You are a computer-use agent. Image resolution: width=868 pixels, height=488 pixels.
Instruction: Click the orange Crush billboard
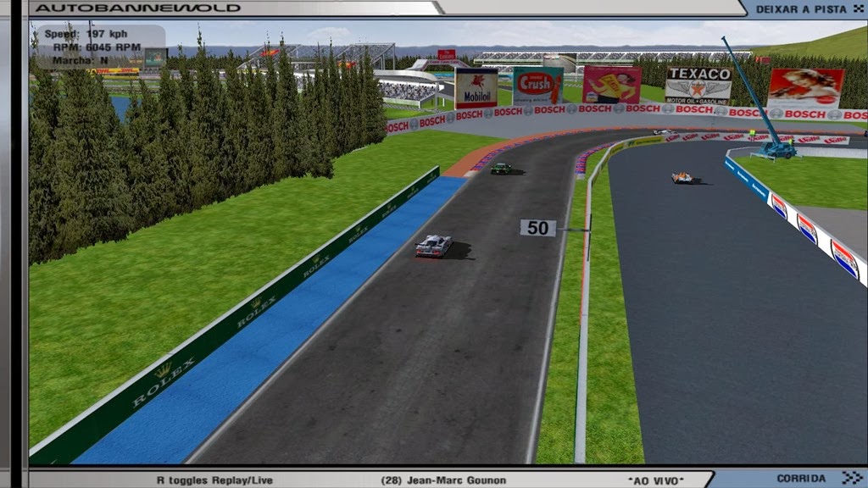coord(537,86)
